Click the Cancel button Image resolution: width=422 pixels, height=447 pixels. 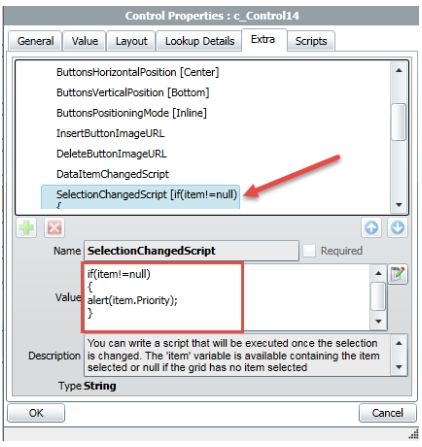coord(387,413)
